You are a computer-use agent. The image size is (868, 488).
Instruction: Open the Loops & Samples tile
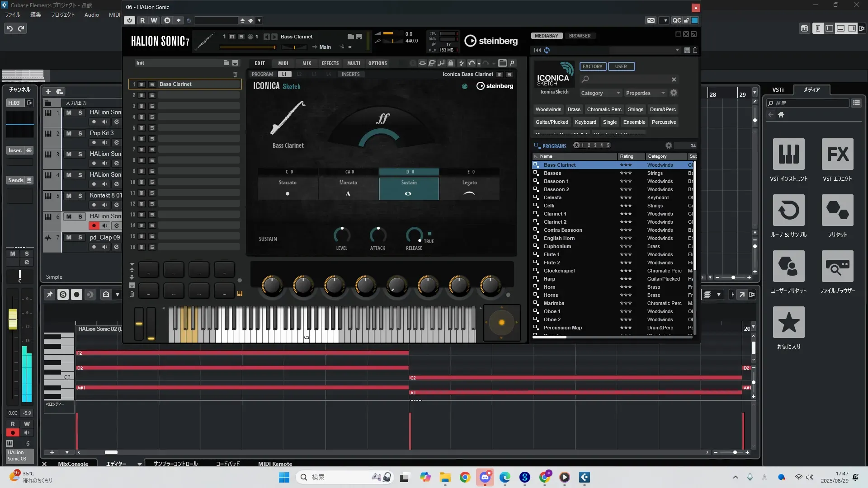pyautogui.click(x=788, y=211)
